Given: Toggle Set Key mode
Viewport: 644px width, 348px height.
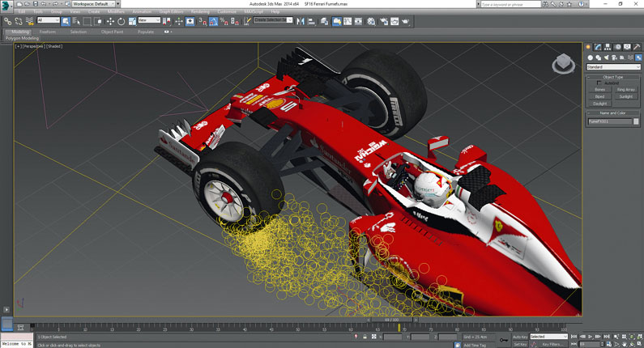Looking at the screenshot, I should (520, 344).
